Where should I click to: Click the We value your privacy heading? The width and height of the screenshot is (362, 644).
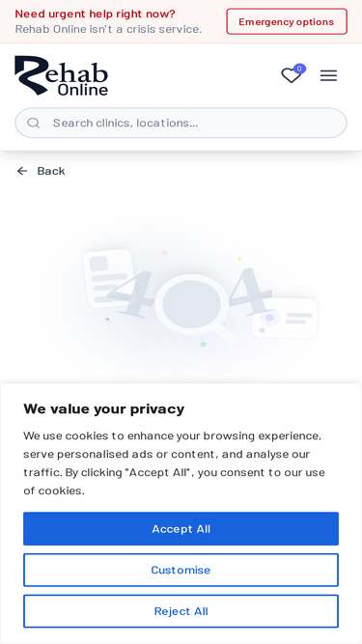click(104, 409)
